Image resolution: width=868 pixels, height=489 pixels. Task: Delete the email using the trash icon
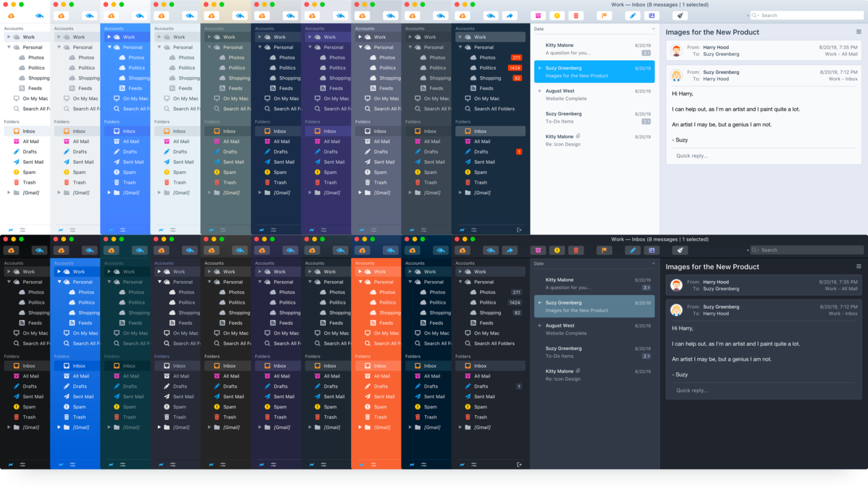pyautogui.click(x=576, y=15)
